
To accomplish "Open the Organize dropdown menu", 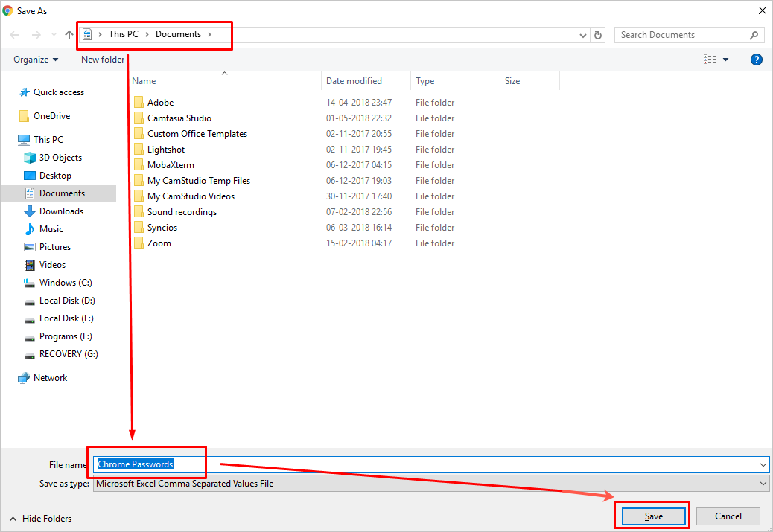I will pyautogui.click(x=36, y=60).
